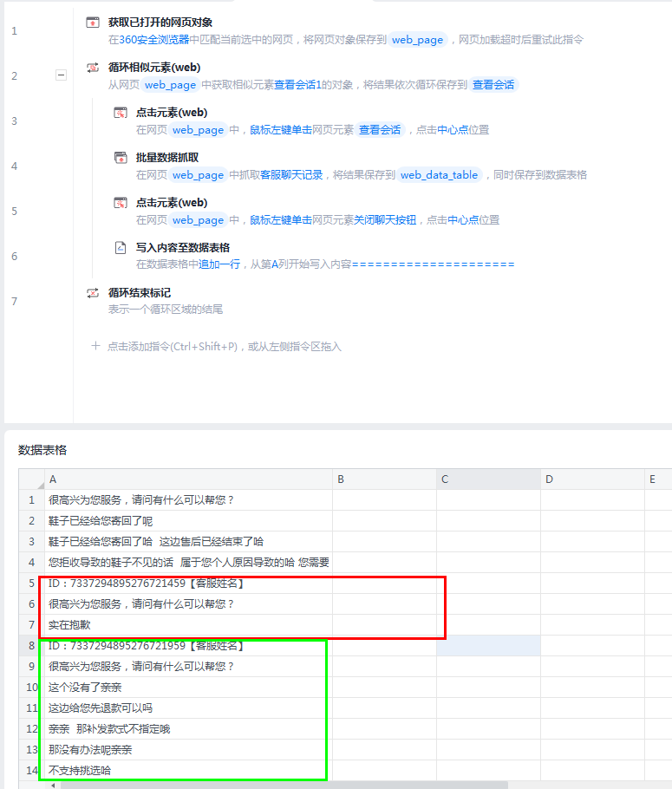Viewport: 672px width, 789px height.
Task: Click web_page variable in step 2
Action: click(x=170, y=85)
